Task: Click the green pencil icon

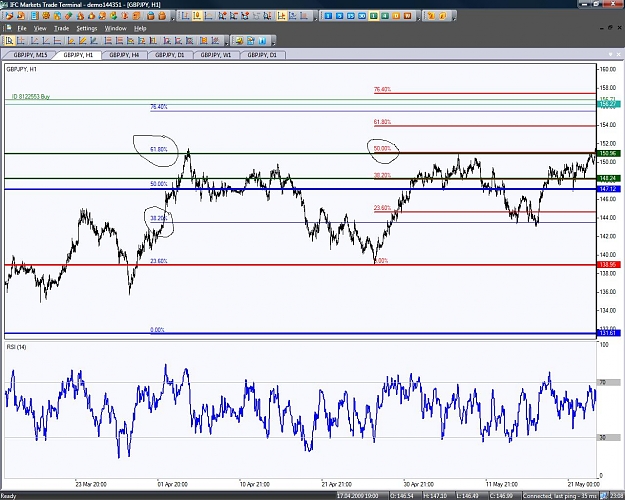Action: 69,16
